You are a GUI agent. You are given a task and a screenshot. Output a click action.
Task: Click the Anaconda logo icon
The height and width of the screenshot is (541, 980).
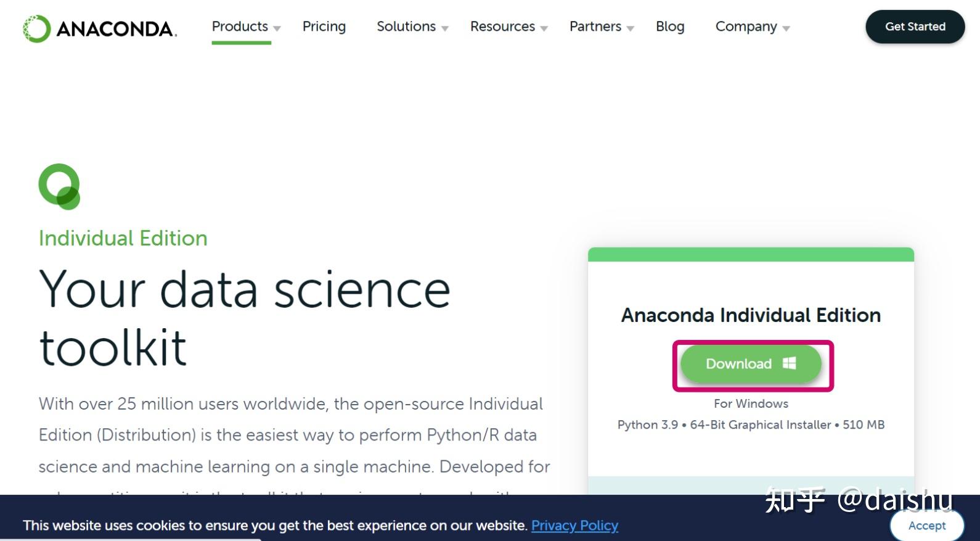[36, 28]
